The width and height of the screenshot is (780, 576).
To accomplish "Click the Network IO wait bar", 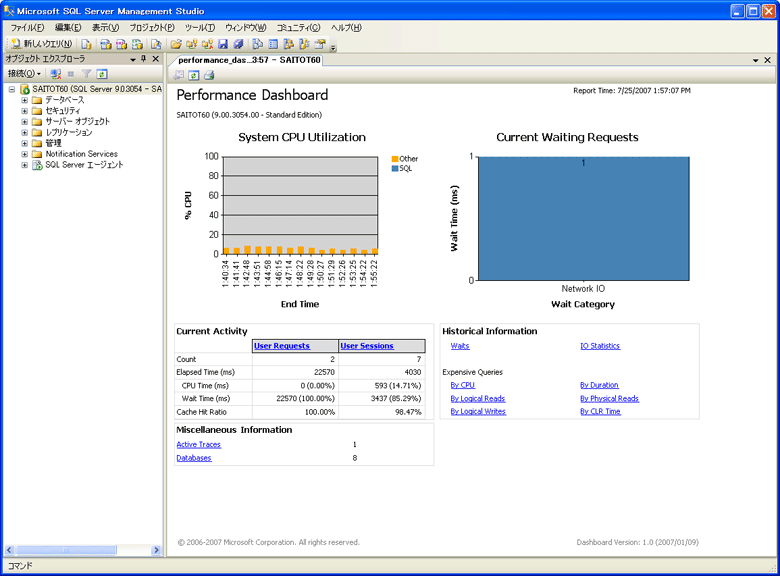I will 584,219.
